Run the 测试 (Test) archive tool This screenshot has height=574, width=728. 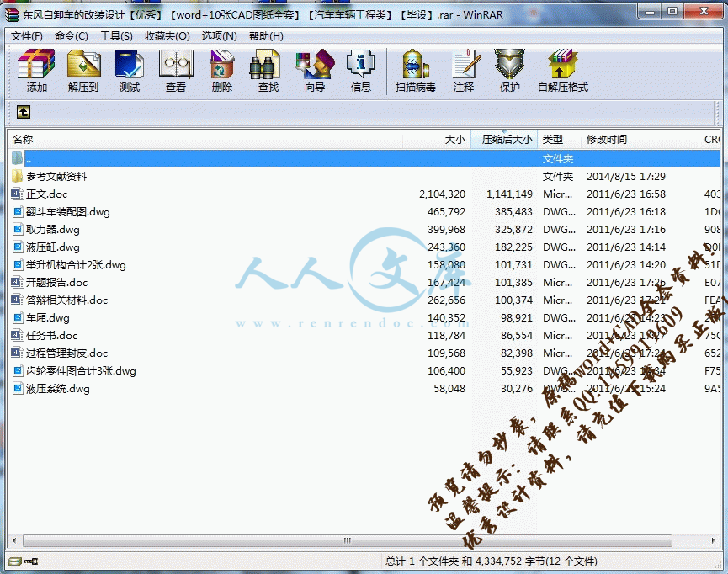pyautogui.click(x=130, y=64)
